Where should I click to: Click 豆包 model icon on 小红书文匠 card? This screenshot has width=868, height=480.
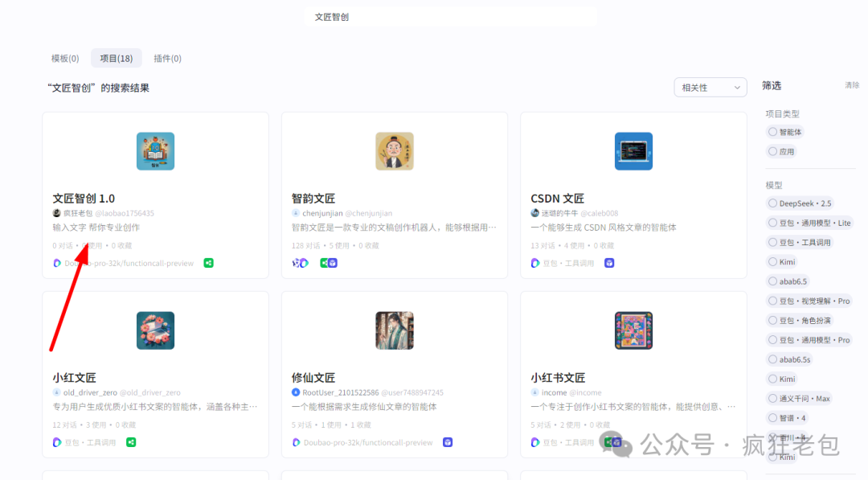point(535,442)
